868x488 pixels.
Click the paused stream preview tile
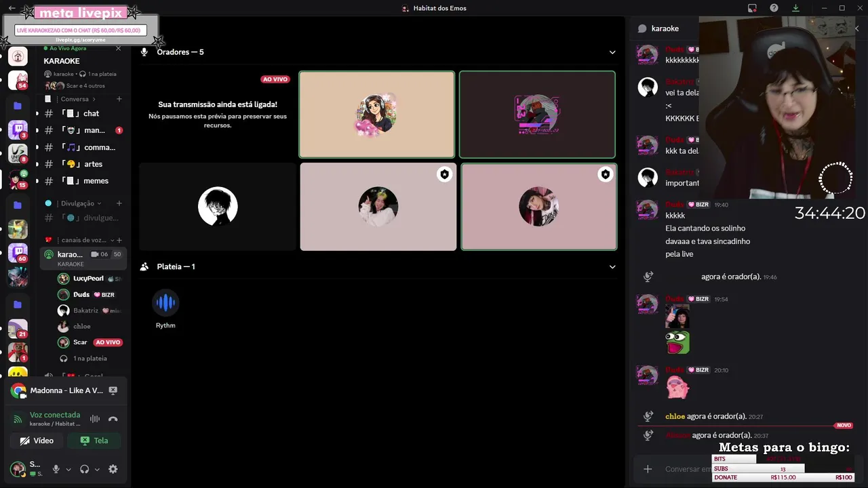tap(218, 115)
